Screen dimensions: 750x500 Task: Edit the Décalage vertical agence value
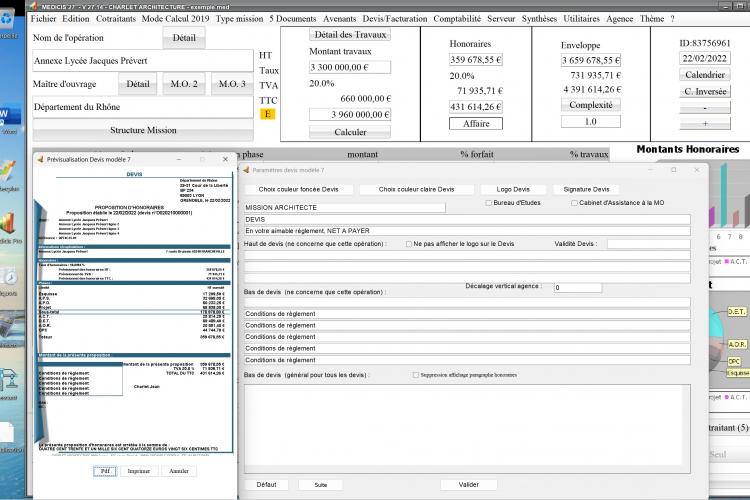tap(578, 288)
